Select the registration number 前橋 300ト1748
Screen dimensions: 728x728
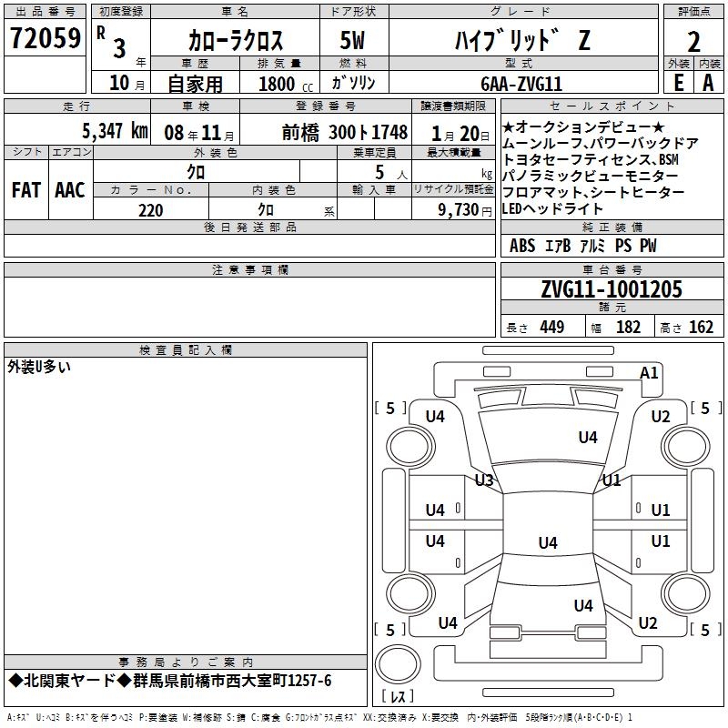coord(345,133)
